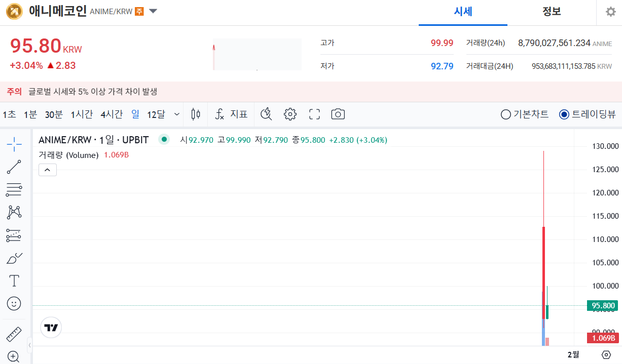The height and width of the screenshot is (364, 622).
Task: Click the 주의 global price difference warning
Action: [82, 92]
